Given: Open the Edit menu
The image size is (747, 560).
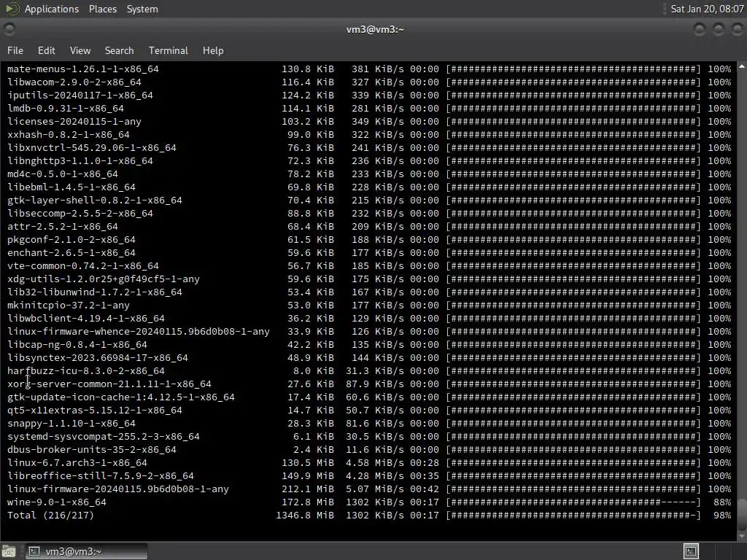Looking at the screenshot, I should (46, 50).
